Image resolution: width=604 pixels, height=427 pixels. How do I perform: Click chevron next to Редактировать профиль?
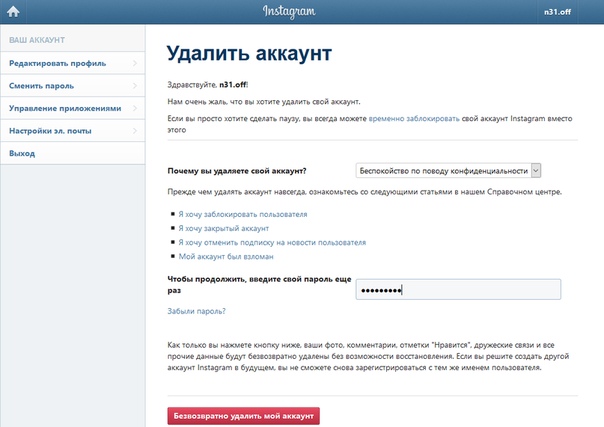pos(135,63)
